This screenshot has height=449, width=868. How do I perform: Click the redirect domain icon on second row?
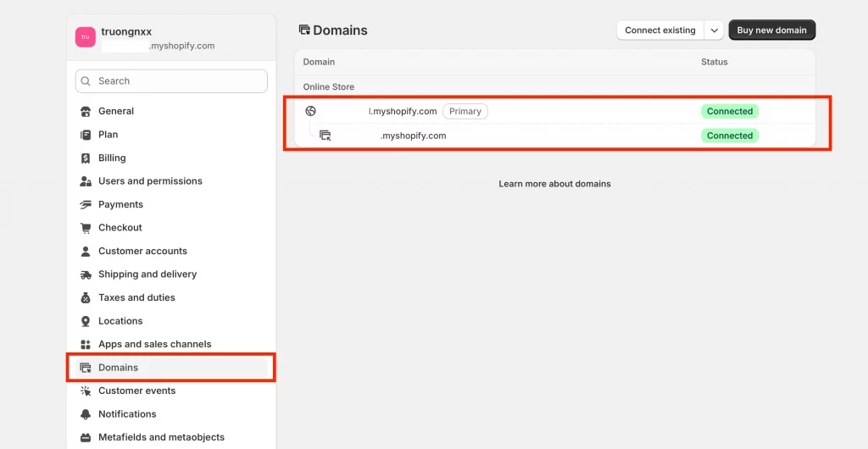pyautogui.click(x=325, y=136)
